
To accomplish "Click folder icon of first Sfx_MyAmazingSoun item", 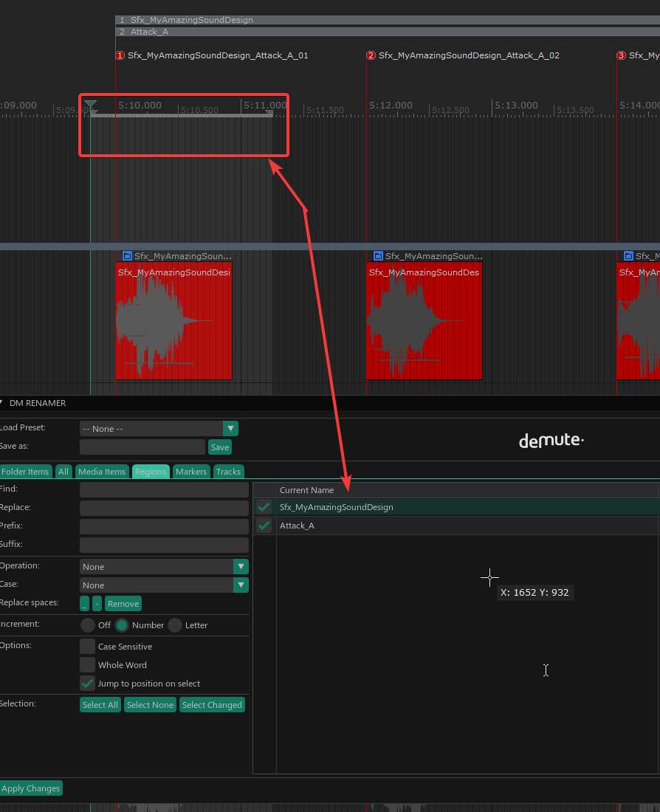I will [x=128, y=256].
